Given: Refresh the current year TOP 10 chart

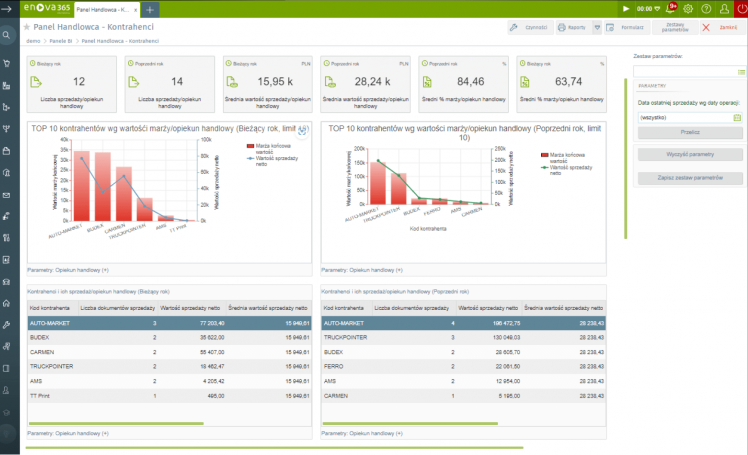Looking at the screenshot, I should [302, 131].
